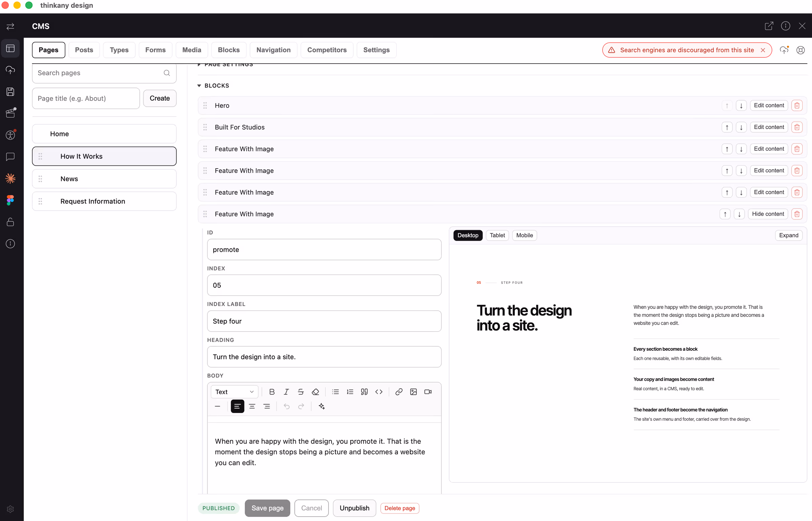Click Save page button
Image resolution: width=812 pixels, height=521 pixels.
[267, 508]
